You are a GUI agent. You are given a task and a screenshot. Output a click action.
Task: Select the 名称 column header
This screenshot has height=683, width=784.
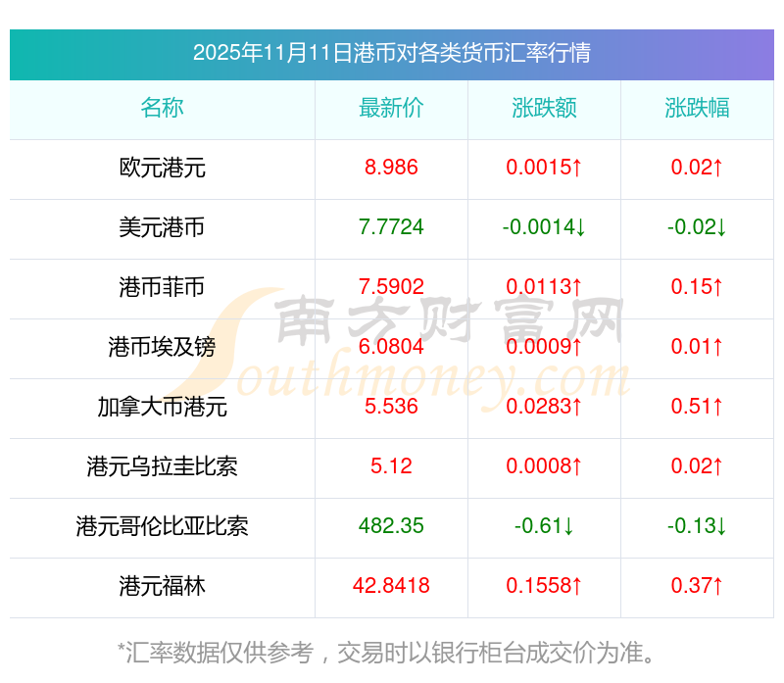point(162,108)
